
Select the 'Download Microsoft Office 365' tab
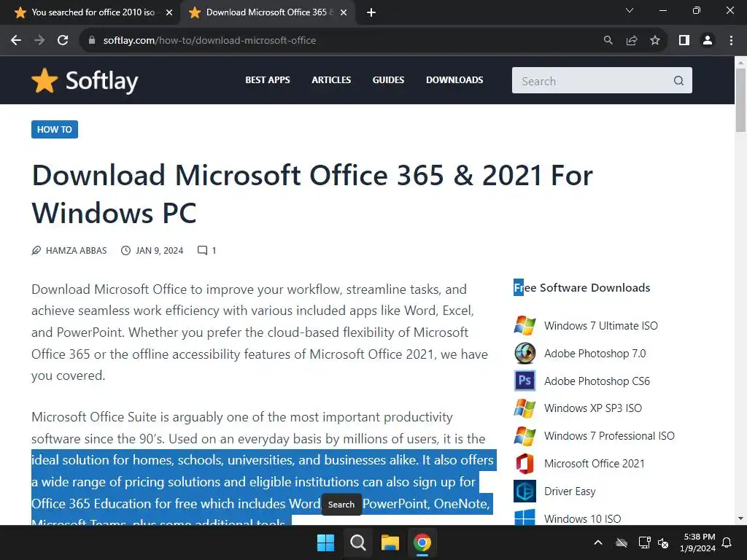[267, 12]
